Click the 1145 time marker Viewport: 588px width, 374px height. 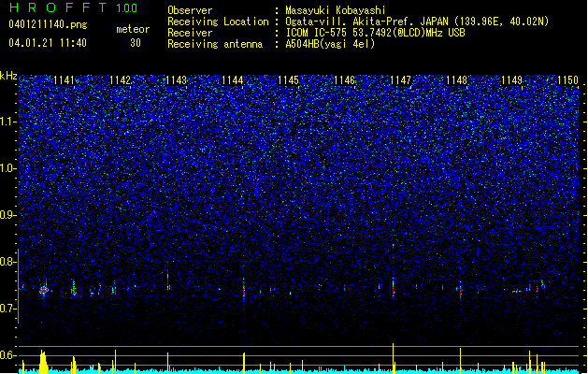point(288,80)
